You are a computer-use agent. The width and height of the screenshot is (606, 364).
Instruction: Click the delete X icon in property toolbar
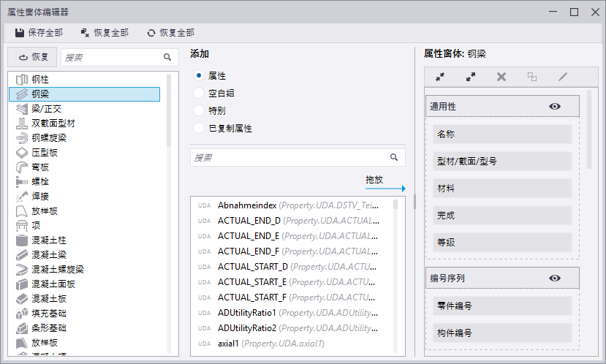click(501, 77)
